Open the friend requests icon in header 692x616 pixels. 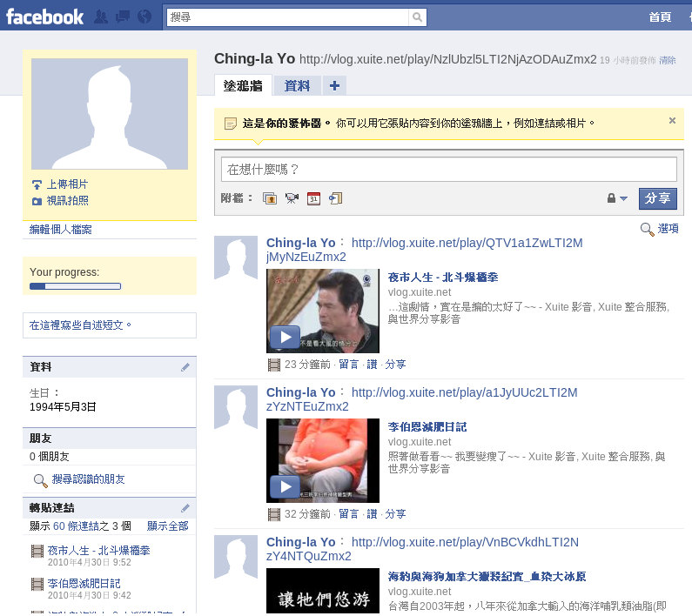pyautogui.click(x=101, y=17)
